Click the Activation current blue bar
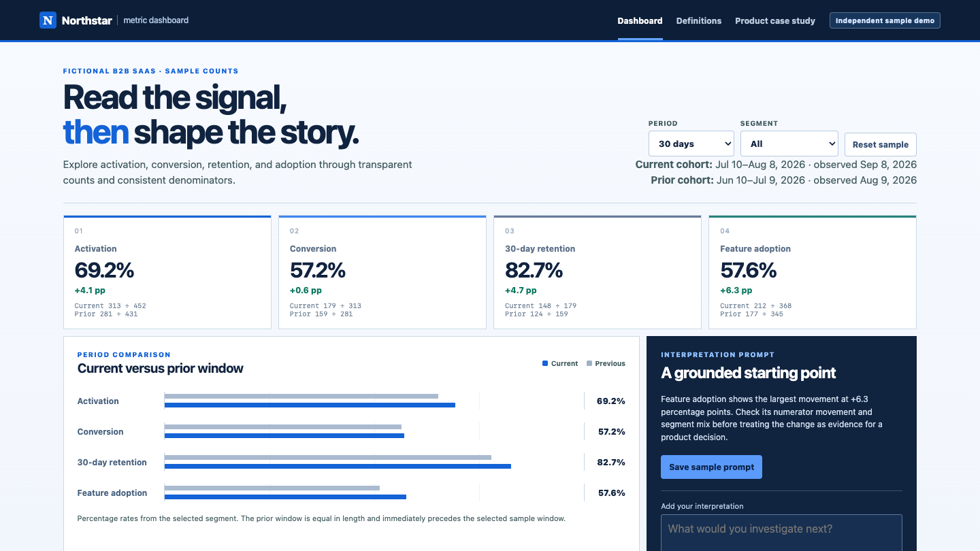Screen dimensions: 980x551 pyautogui.click(x=310, y=405)
